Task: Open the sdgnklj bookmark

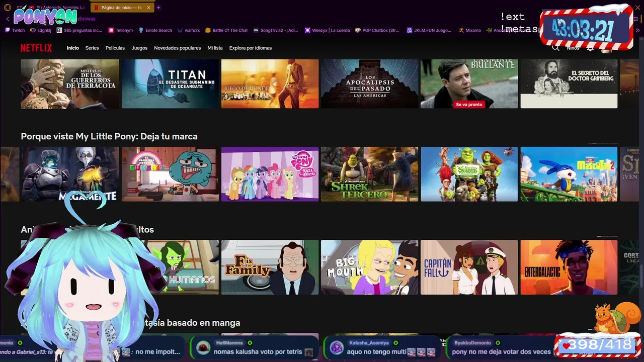Action: coord(41,30)
